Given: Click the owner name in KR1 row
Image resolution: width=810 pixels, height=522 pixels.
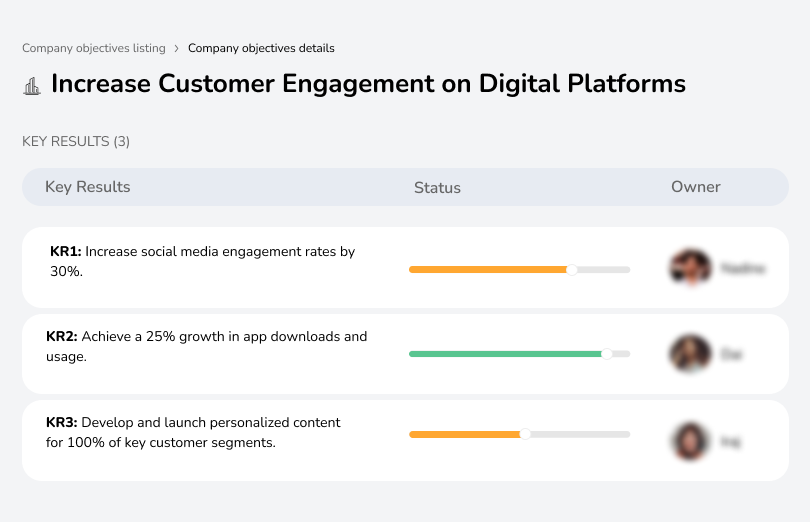Looking at the screenshot, I should pos(743,268).
